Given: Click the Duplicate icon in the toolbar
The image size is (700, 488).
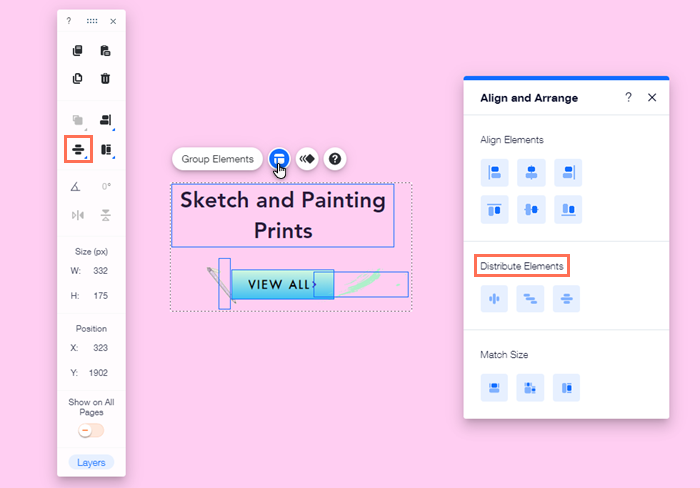Looking at the screenshot, I should (78, 79).
